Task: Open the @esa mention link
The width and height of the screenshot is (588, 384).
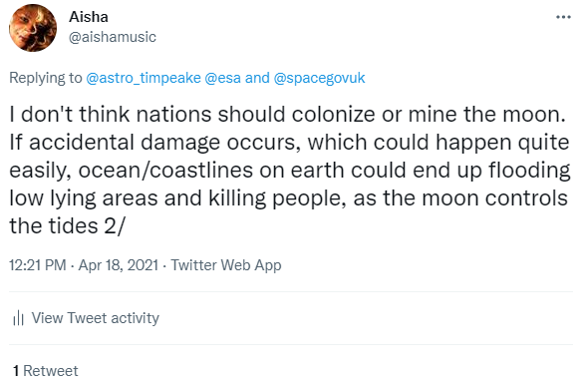Action: pos(223,78)
